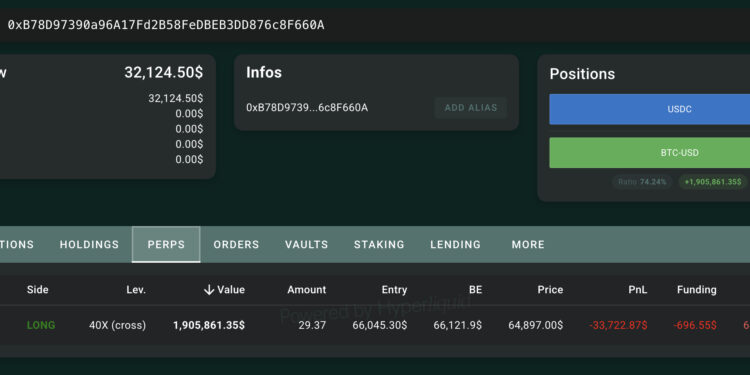Click the Ratio 74.24% badge
Image resolution: width=750 pixels, height=375 pixels.
[642, 182]
